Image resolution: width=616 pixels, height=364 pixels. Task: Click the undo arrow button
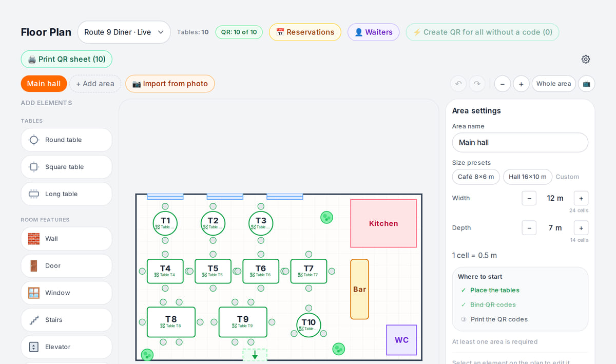[458, 84]
